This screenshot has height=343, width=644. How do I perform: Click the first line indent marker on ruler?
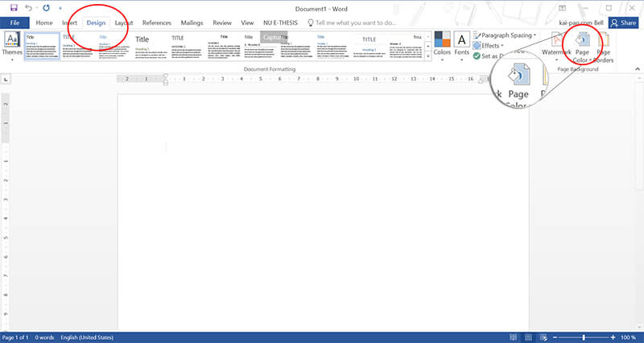coord(166,76)
